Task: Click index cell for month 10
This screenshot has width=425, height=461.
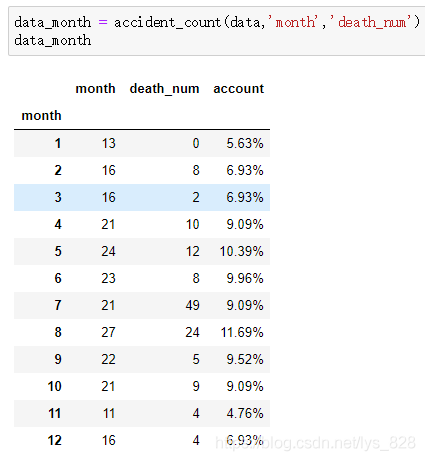Action: (55, 386)
